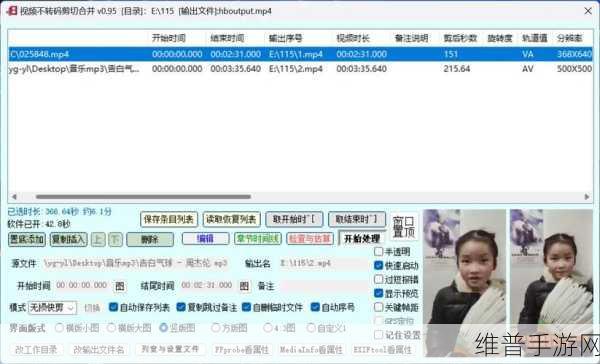Click the 读取恢复列表 button

click(232, 219)
